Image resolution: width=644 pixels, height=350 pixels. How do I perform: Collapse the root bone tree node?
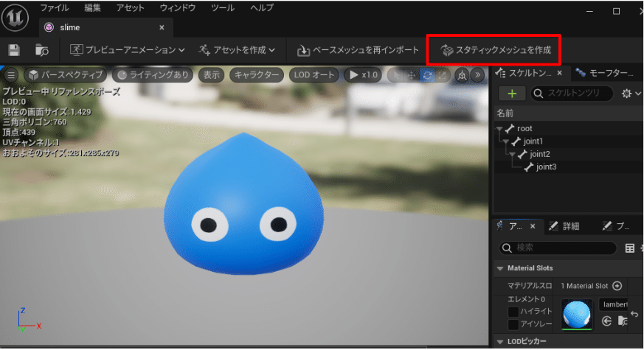coord(499,129)
